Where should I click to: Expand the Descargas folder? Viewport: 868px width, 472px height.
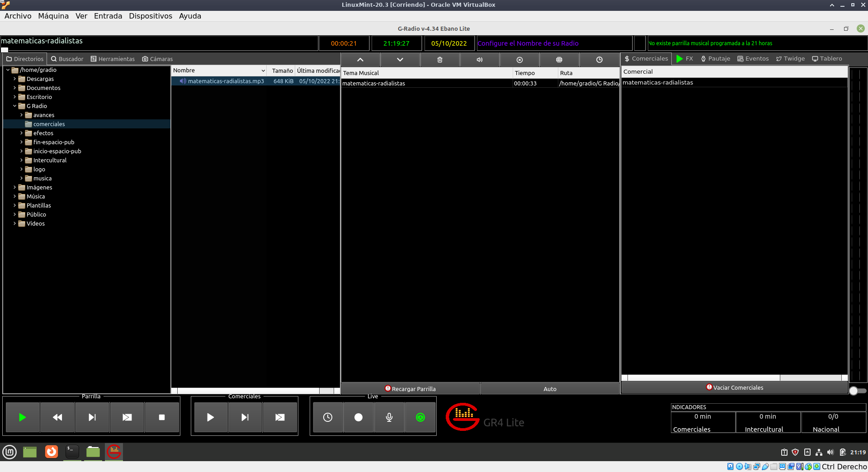click(x=14, y=79)
